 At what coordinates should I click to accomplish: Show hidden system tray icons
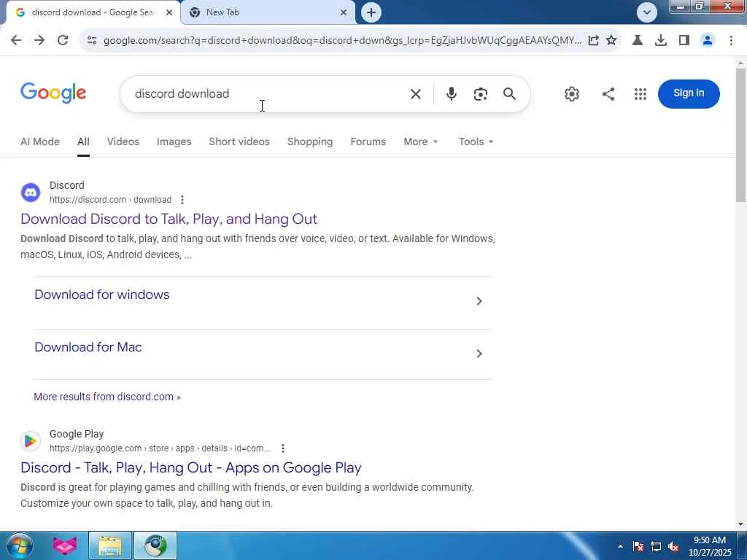pos(620,546)
